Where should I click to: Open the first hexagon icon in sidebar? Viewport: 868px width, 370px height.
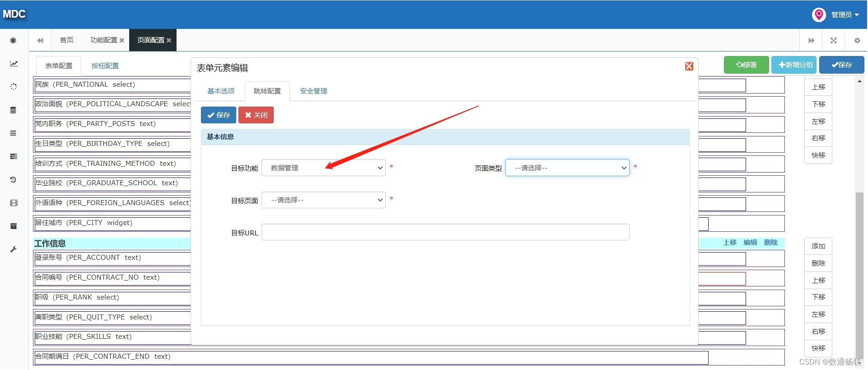(13, 41)
